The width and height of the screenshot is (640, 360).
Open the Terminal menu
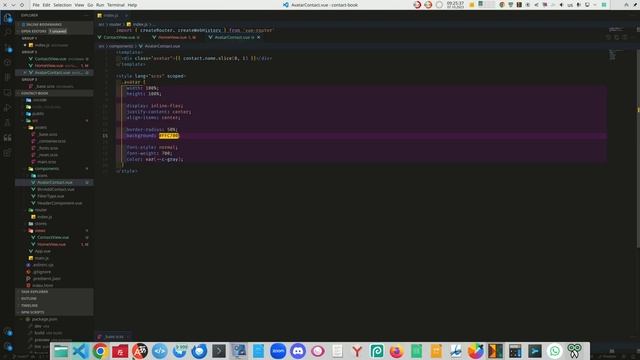(116, 5)
